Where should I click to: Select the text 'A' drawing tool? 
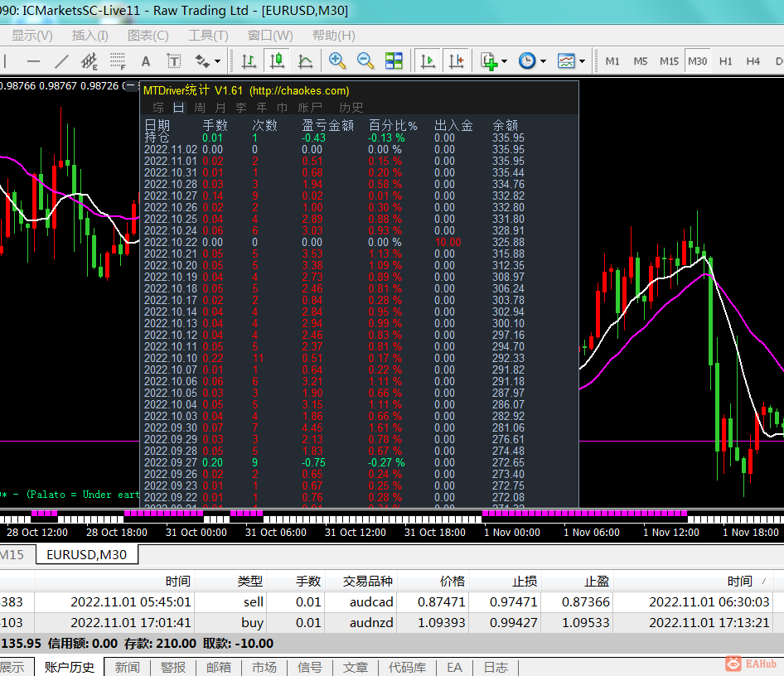coord(146,61)
